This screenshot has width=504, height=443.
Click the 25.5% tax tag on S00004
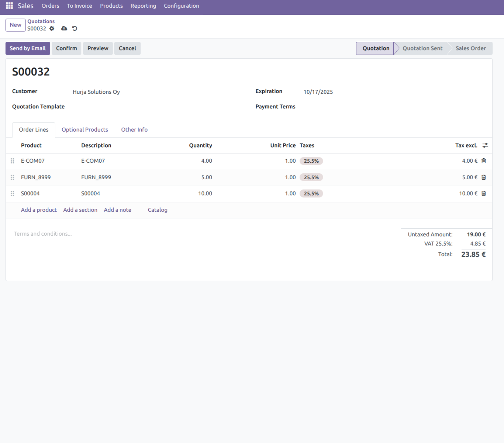[311, 194]
